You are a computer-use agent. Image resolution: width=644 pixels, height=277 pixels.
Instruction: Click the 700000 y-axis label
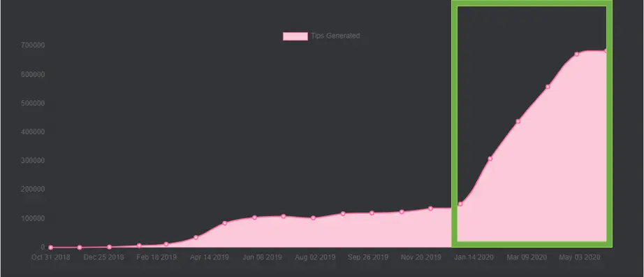coord(32,45)
